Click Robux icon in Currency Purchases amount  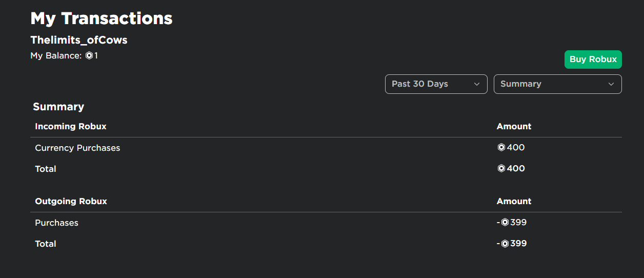(501, 148)
